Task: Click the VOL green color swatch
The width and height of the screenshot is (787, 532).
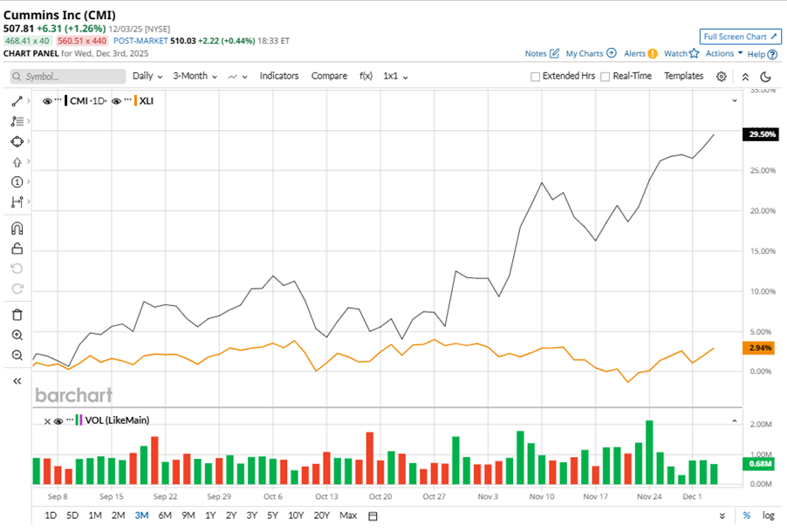Action: [77, 420]
